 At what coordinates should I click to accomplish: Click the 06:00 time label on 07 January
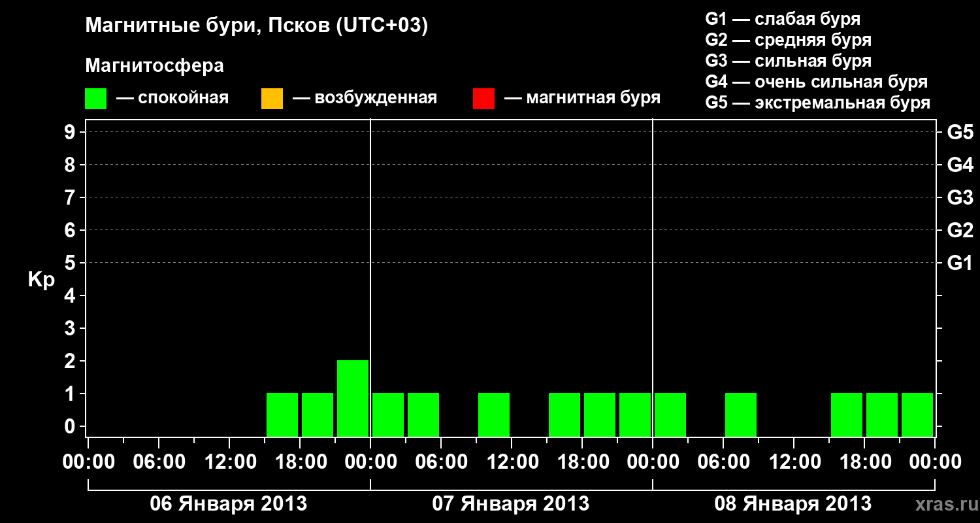[x=441, y=462]
